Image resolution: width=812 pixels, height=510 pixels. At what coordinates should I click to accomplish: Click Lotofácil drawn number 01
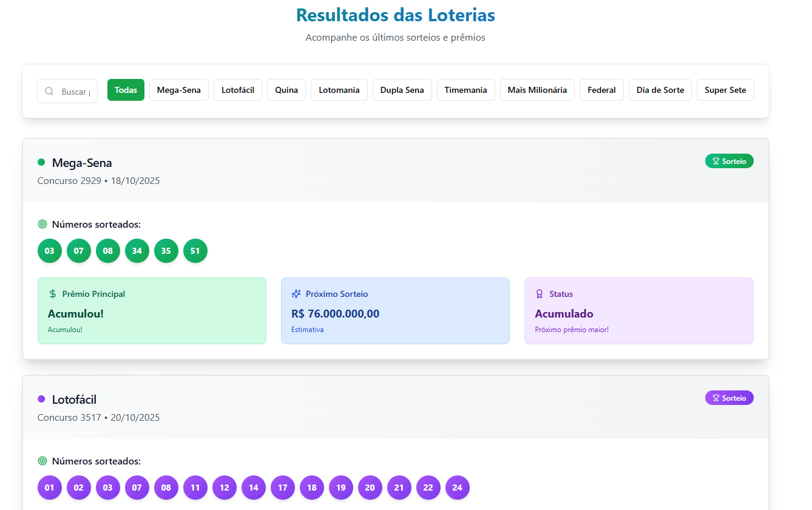[x=50, y=488]
